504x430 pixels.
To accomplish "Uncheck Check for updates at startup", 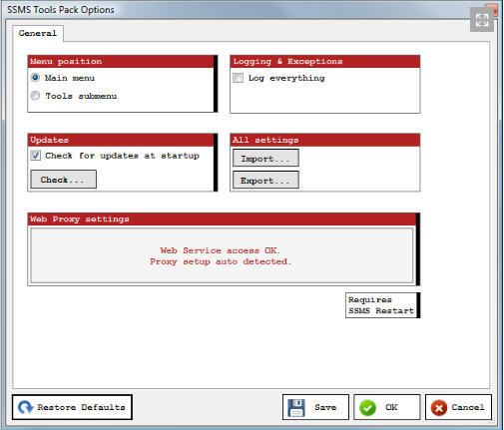I will pyautogui.click(x=36, y=156).
